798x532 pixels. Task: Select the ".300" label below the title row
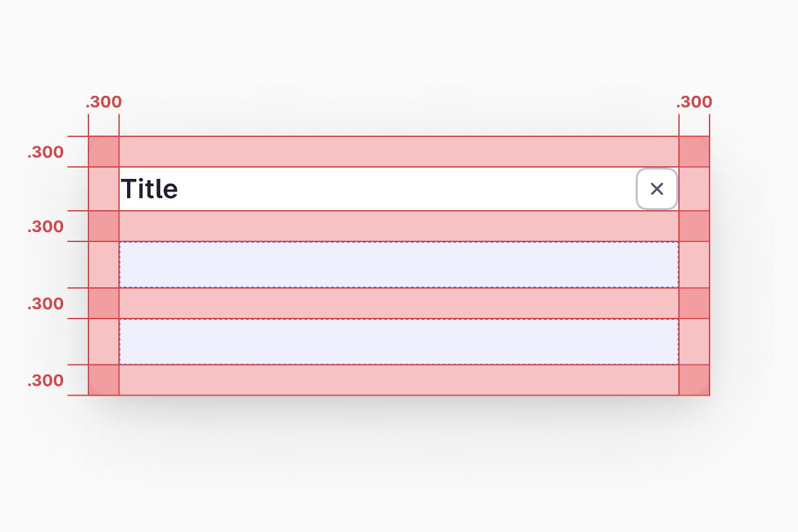[46, 227]
